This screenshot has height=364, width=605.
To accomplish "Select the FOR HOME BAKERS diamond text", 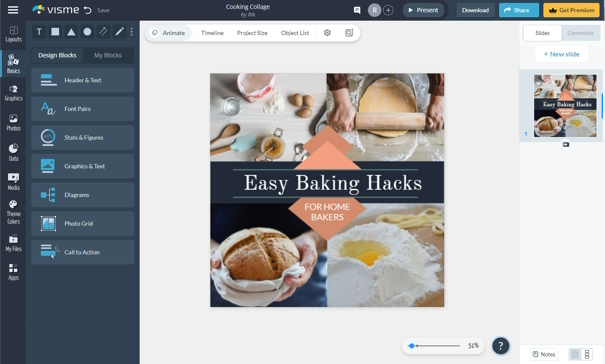I will (x=327, y=212).
